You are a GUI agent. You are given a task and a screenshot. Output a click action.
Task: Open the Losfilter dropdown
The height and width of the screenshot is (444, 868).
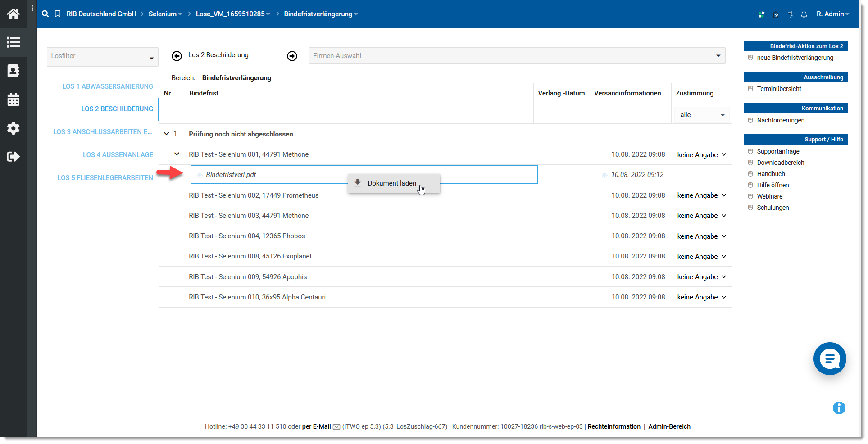103,57
